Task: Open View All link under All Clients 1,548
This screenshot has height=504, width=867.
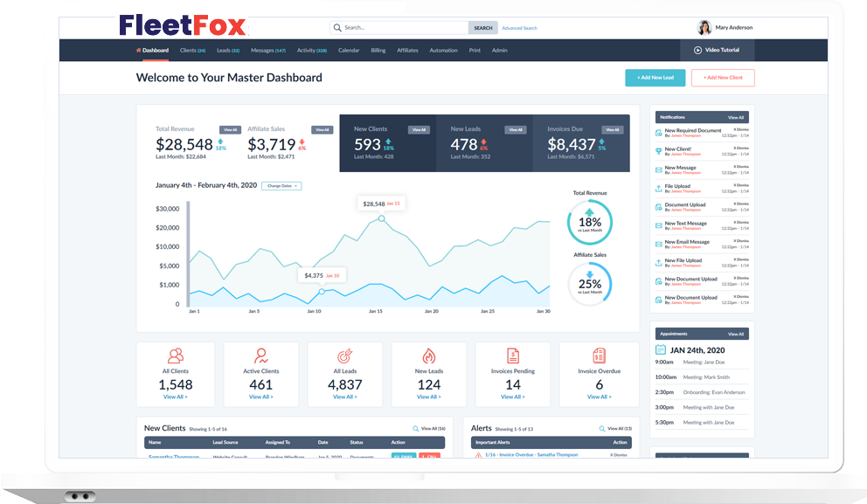Action: tap(176, 397)
